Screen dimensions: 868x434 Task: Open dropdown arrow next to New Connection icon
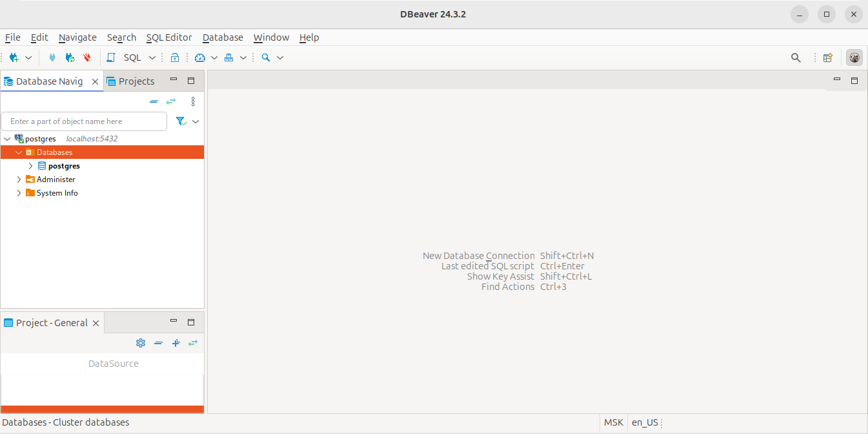point(28,57)
